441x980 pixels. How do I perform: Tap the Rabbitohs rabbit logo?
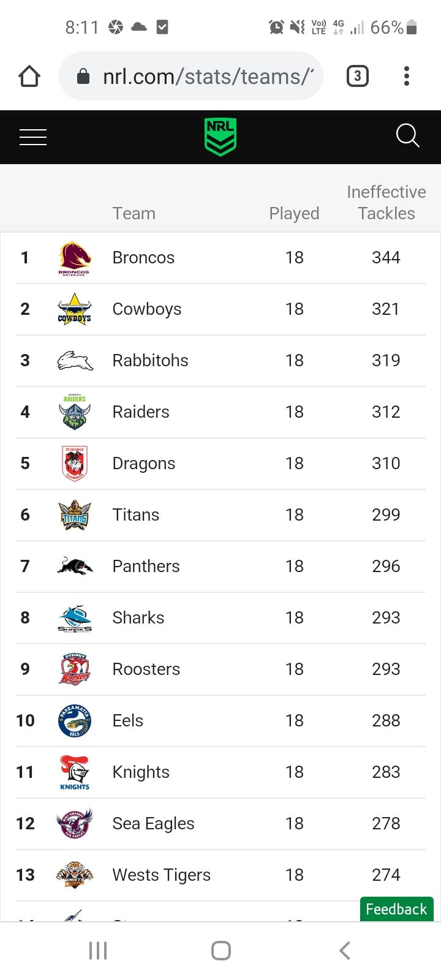click(75, 361)
